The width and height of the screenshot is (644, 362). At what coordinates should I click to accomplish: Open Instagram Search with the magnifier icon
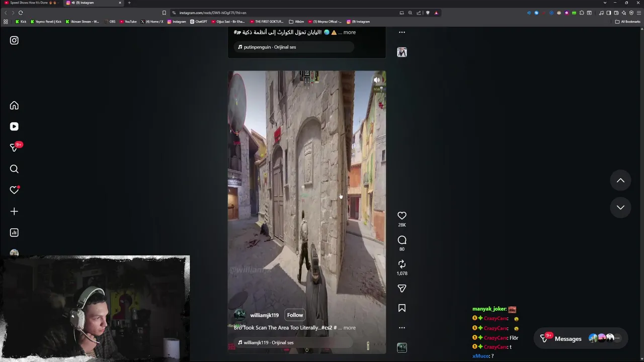point(14,169)
